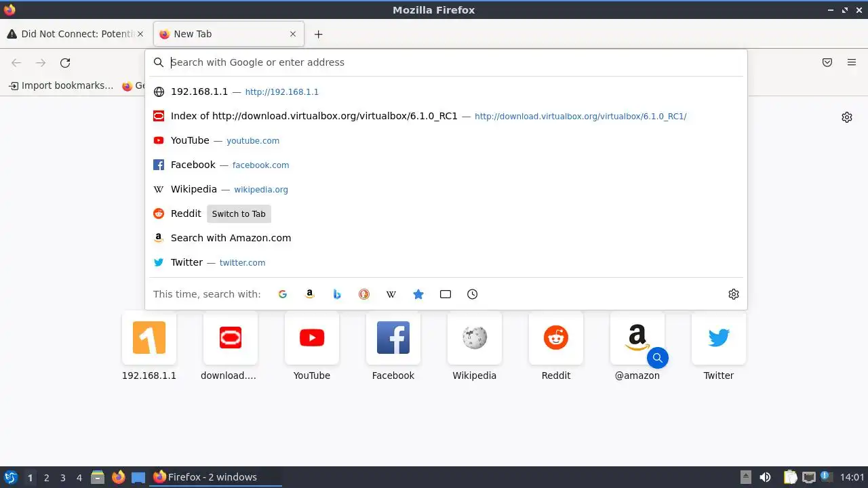Image resolution: width=868 pixels, height=488 pixels.
Task: Click Switch to Tab button for Reddit
Action: point(239,213)
